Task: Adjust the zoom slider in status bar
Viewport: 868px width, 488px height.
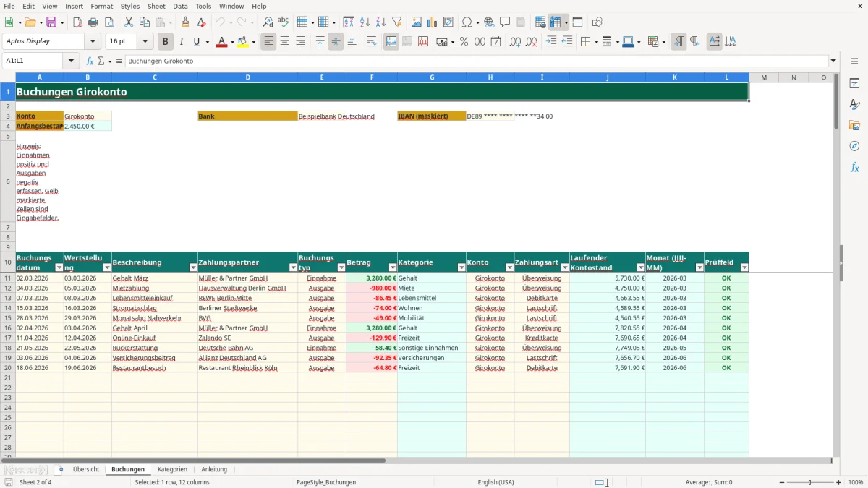Action: [809, 482]
